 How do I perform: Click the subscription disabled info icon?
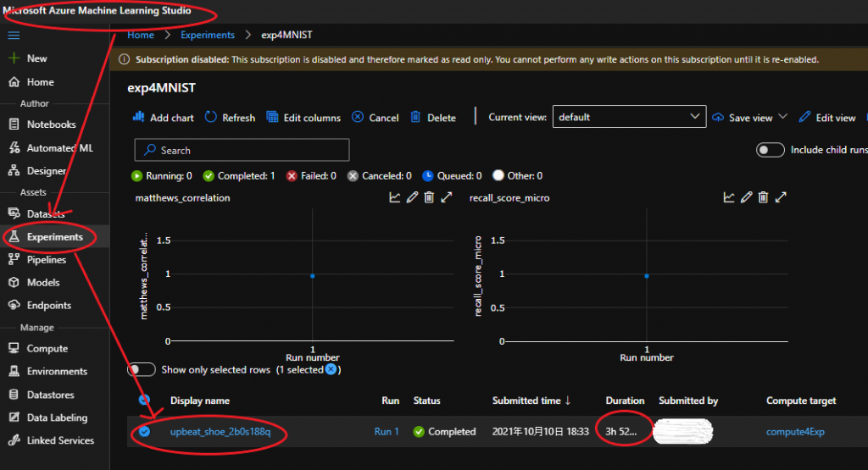tap(125, 59)
